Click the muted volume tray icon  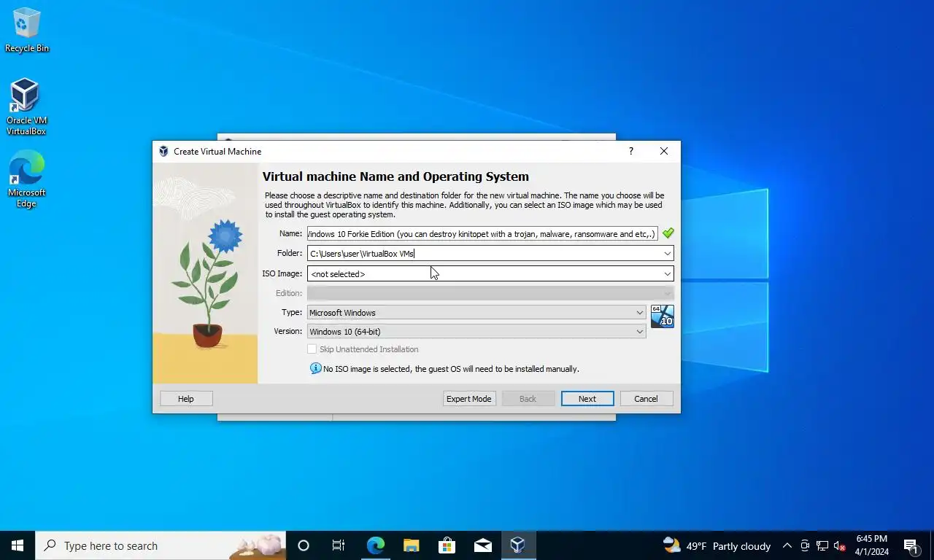point(840,545)
